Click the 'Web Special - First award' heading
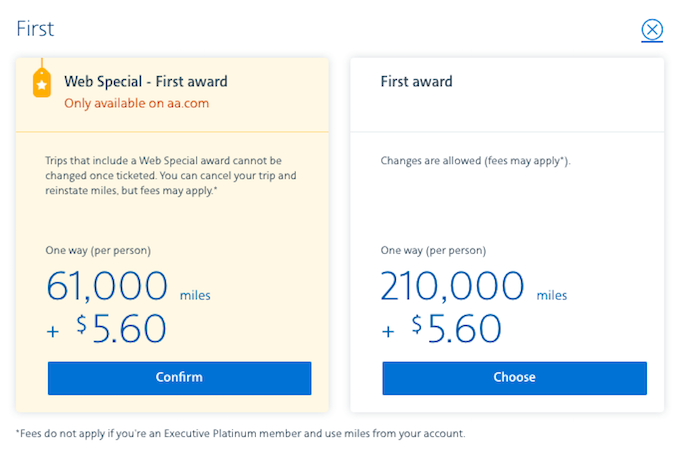680x465 pixels. coord(146,82)
